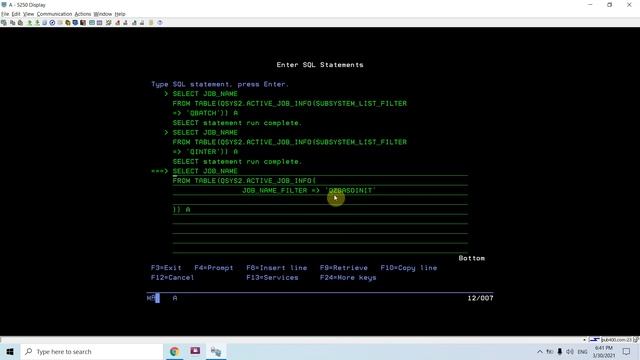Click the purple grid toolbar icon
Image resolution: width=640 pixels, height=360 pixels.
click(100, 23)
